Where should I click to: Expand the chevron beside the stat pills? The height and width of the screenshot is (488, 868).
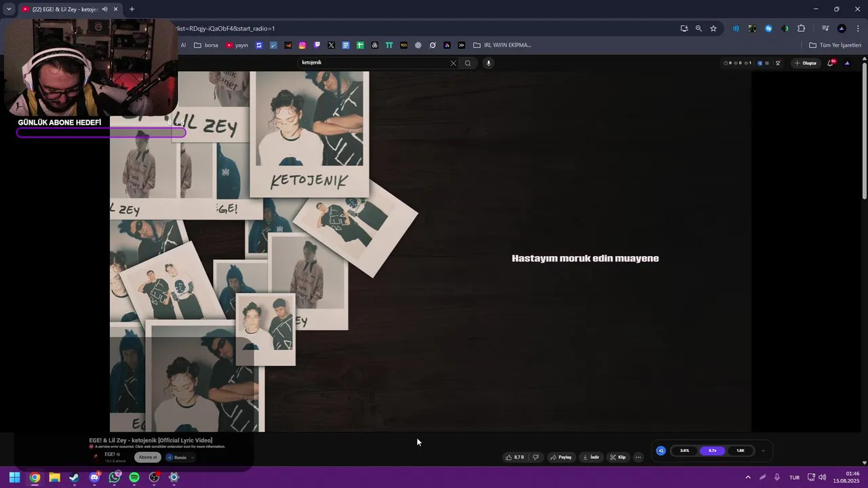pos(763,451)
